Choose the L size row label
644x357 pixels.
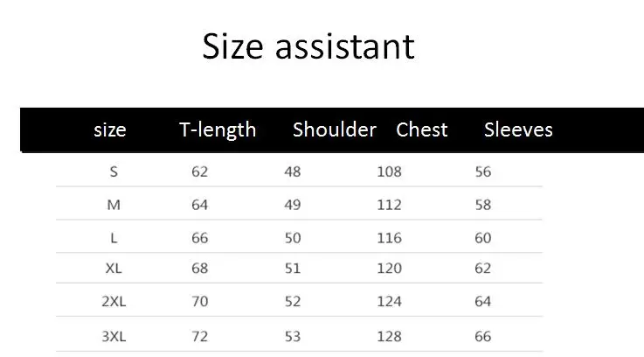(x=114, y=238)
